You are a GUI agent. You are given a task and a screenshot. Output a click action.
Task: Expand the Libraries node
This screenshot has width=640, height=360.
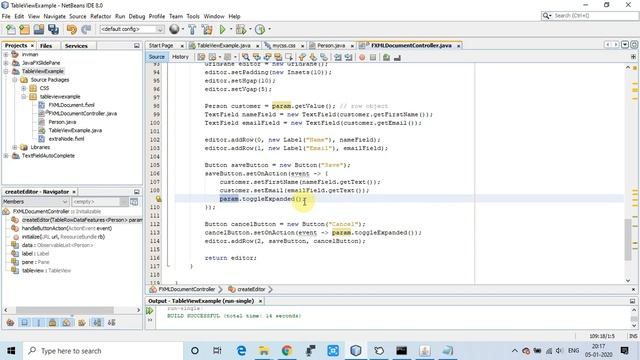15,147
